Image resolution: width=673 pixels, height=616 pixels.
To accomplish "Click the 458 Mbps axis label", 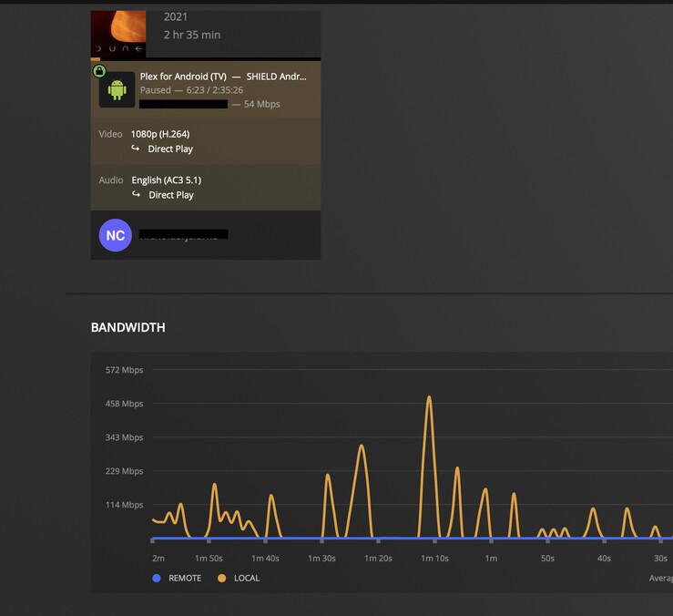I will [x=124, y=404].
